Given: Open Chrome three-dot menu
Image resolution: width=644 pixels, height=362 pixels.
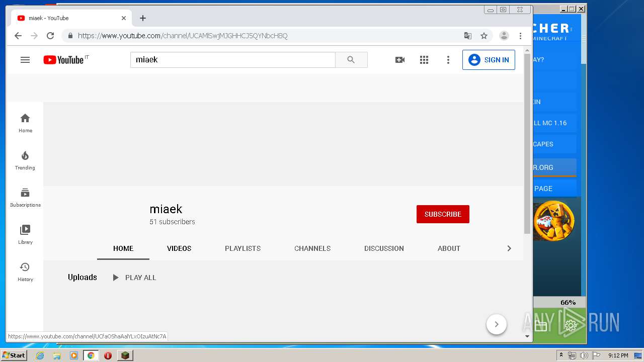Looking at the screenshot, I should pos(521,36).
